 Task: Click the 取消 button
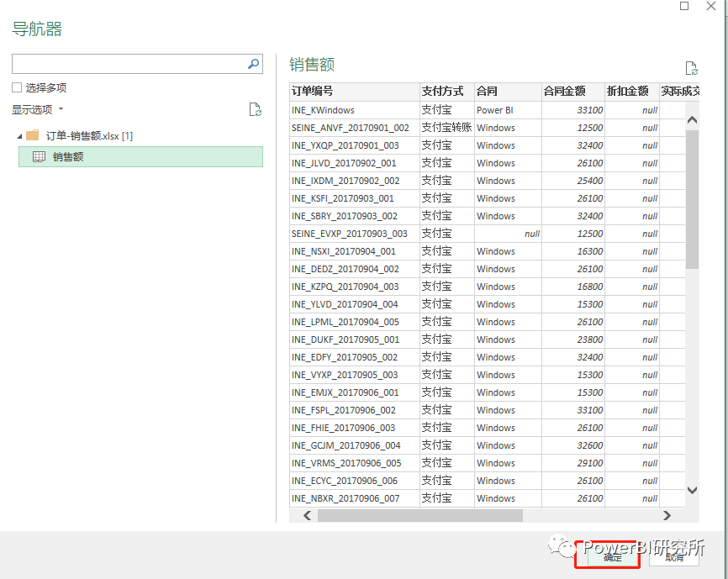click(674, 556)
